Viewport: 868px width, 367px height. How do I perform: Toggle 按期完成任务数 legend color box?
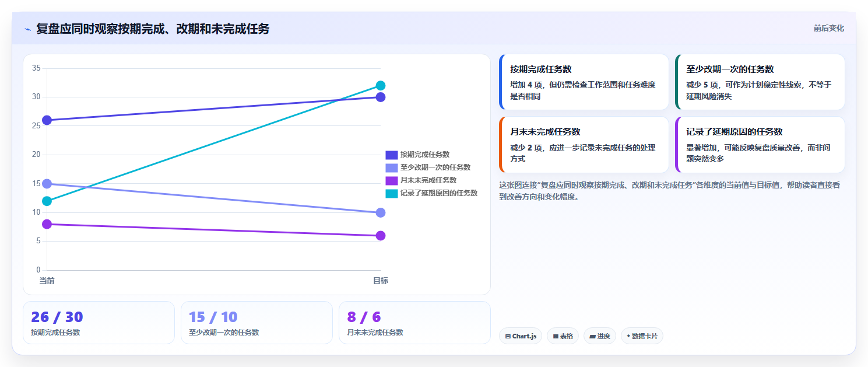pos(391,155)
